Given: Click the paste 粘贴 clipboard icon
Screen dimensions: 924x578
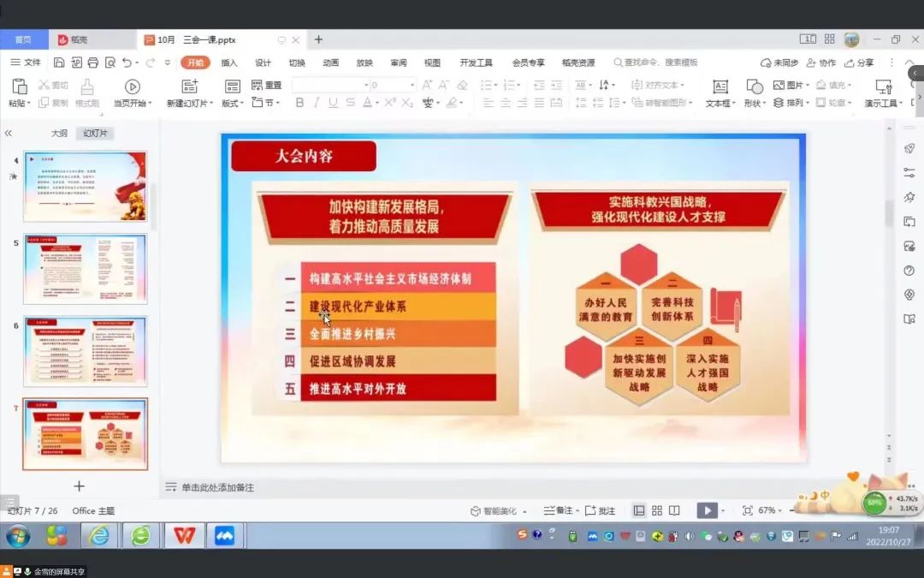Looking at the screenshot, I should coord(19,86).
